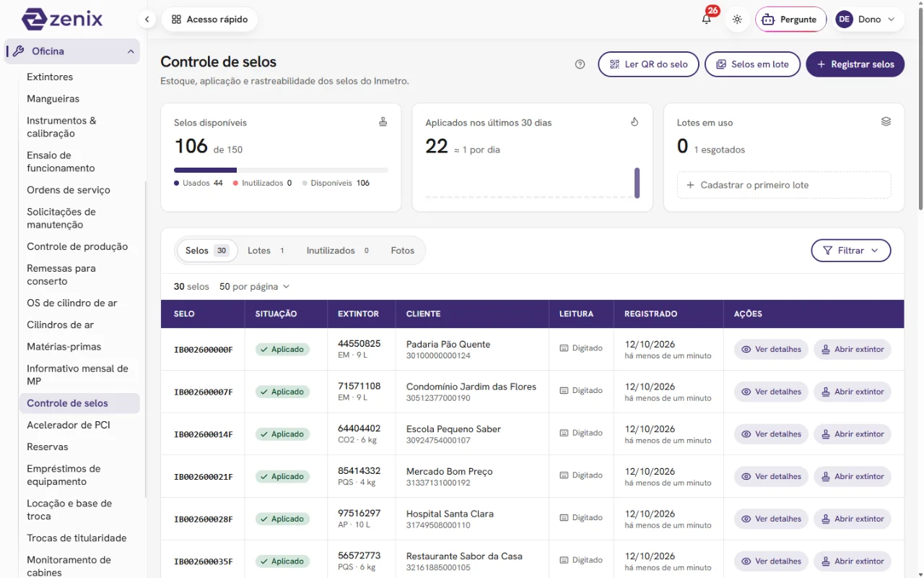Image resolution: width=924 pixels, height=578 pixels.
Task: Click the Zenix logo
Action: [62, 19]
